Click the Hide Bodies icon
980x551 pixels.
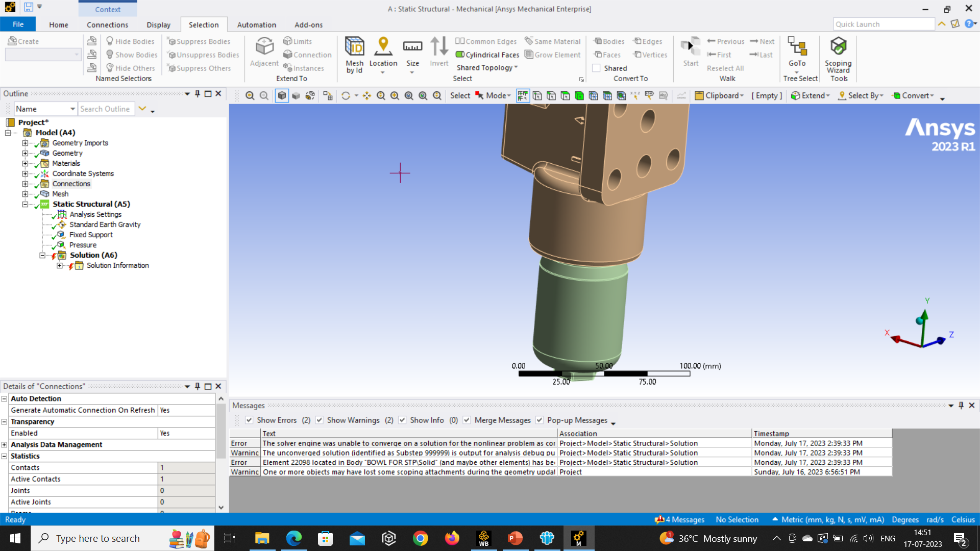[110, 41]
